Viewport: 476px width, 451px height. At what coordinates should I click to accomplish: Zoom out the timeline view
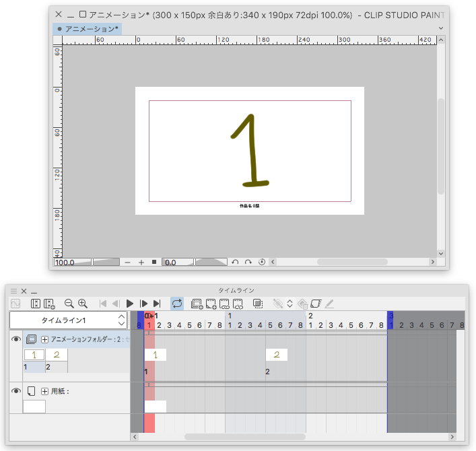(69, 304)
